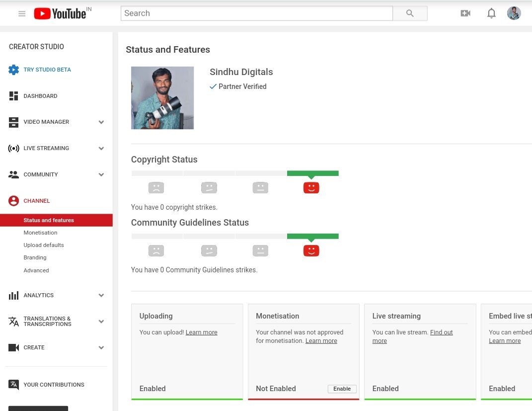This screenshot has width=532, height=411.
Task: Click 'Enabled' status in Uploading card
Action: point(152,389)
